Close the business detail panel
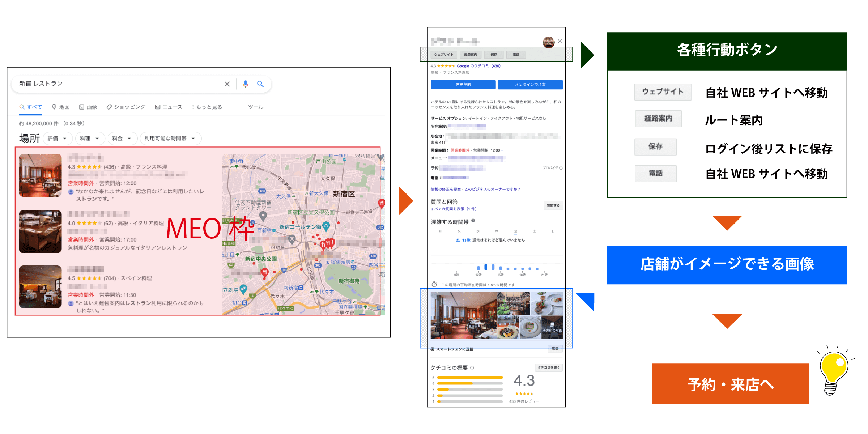Image resolution: width=868 pixels, height=434 pixels. pos(560,41)
